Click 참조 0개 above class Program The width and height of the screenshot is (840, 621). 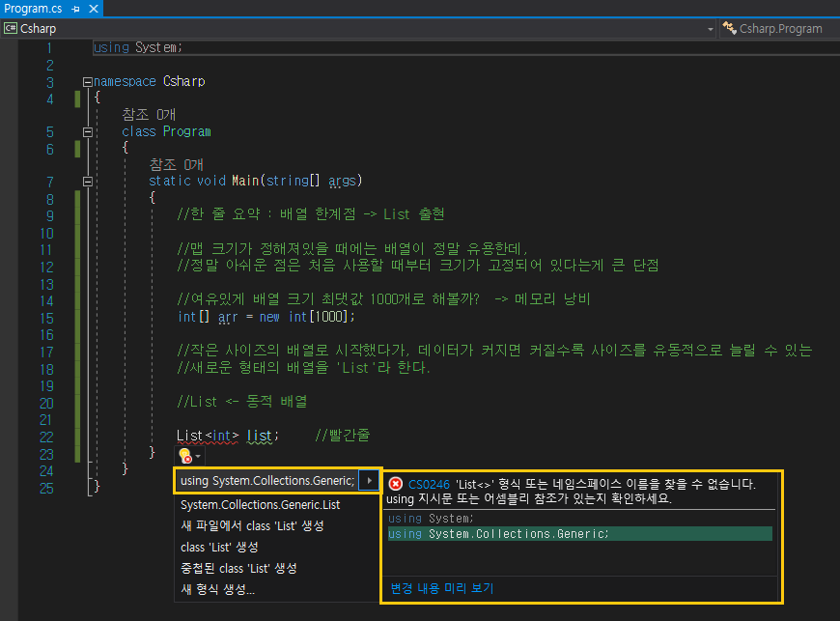click(x=149, y=114)
